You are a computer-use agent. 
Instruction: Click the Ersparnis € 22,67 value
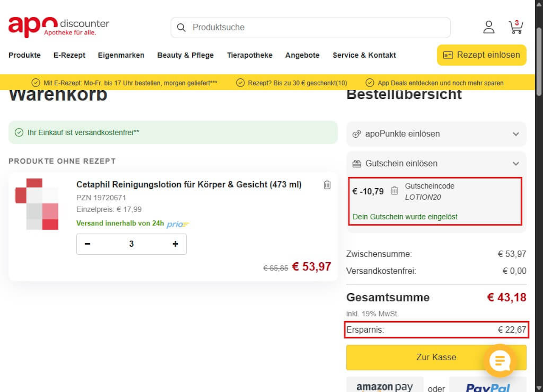tap(512, 330)
